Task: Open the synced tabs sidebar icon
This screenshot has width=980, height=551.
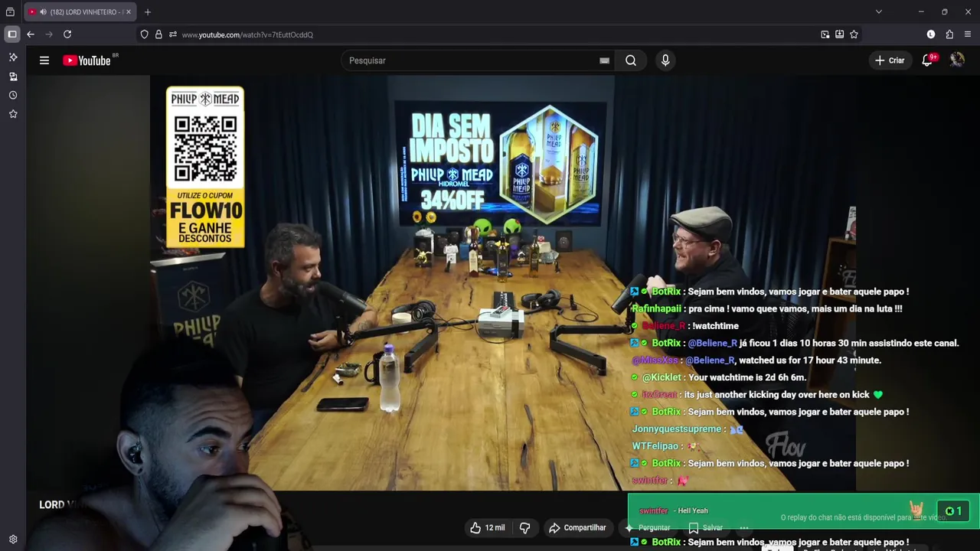Action: pos(13,77)
